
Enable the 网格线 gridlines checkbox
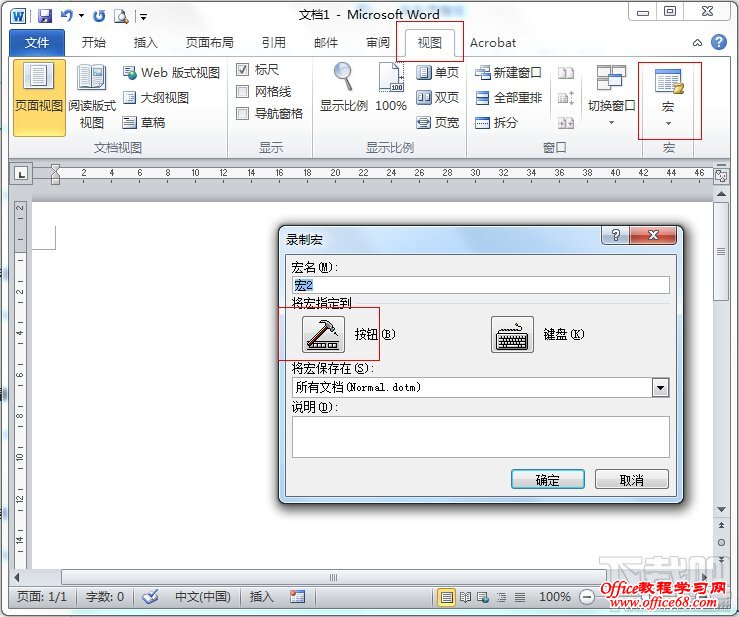tap(242, 91)
